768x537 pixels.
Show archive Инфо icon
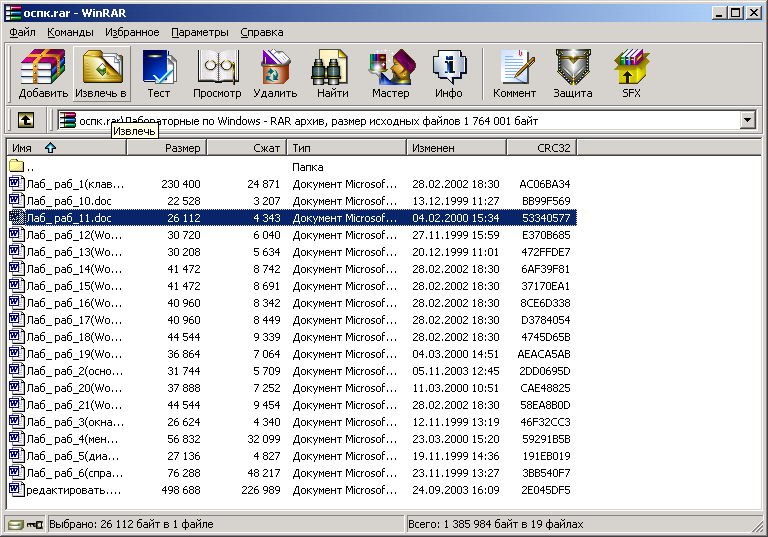(449, 74)
